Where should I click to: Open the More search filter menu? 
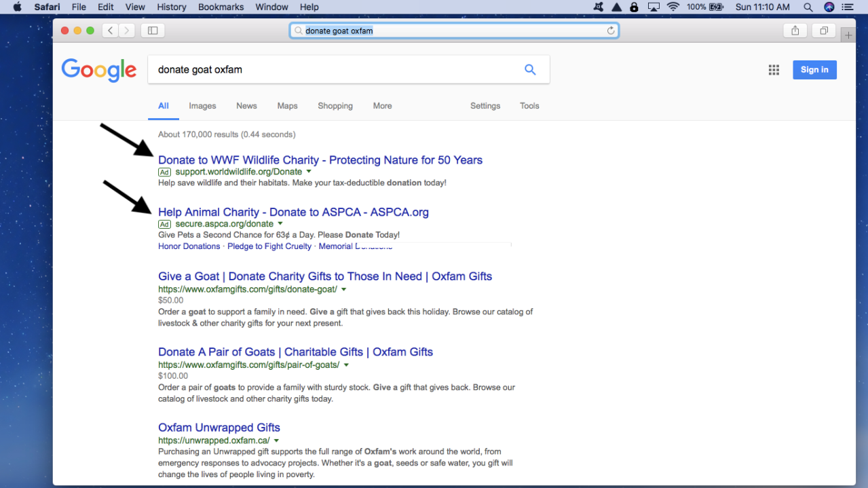click(x=382, y=106)
